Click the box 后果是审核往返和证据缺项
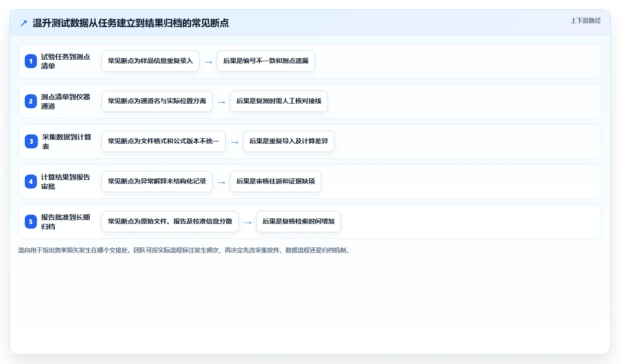The image size is (620, 364). [x=276, y=182]
